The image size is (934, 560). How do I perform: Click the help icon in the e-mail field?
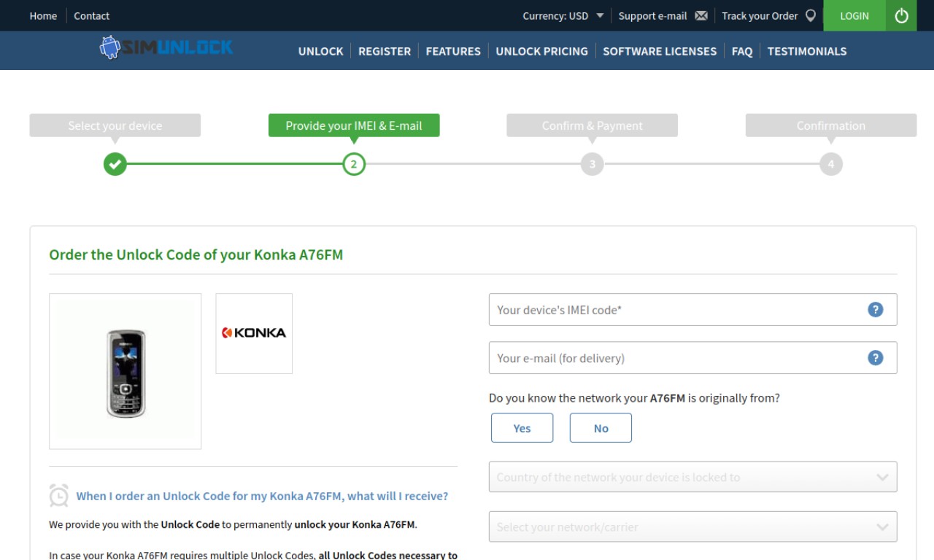point(876,357)
